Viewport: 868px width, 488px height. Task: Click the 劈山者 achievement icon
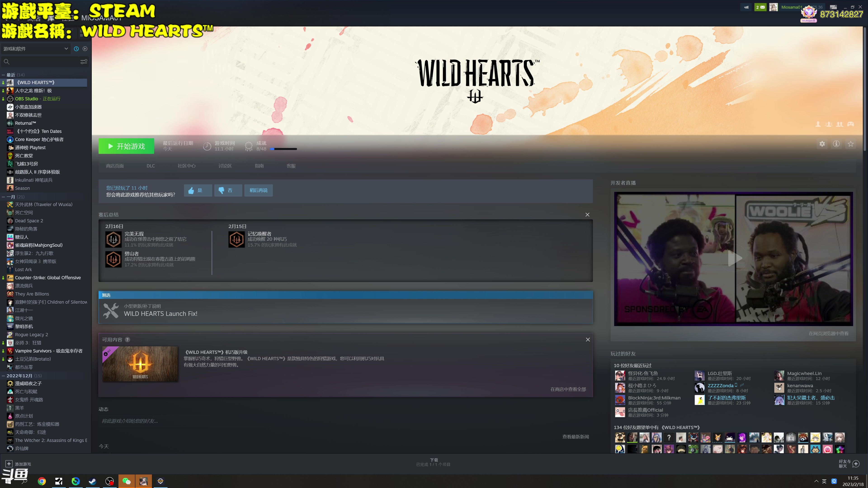coord(113,259)
